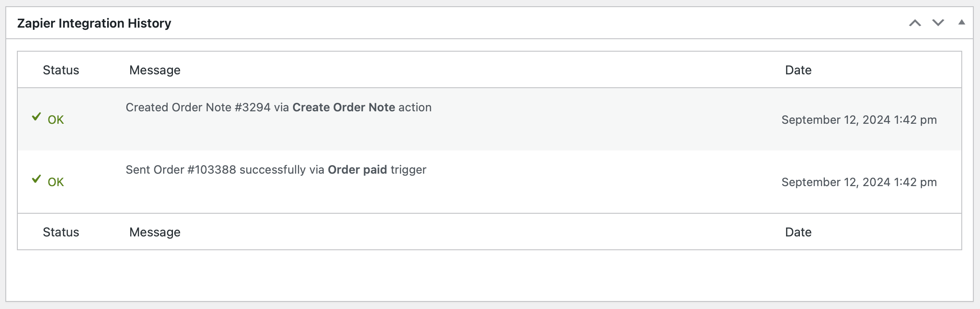Click the bottom Status column footer
This screenshot has width=980, height=309.
[x=61, y=232]
